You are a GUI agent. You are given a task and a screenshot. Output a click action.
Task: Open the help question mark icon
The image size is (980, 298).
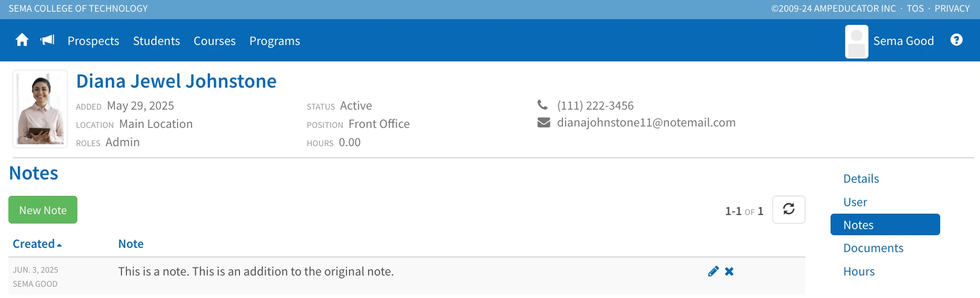click(957, 40)
